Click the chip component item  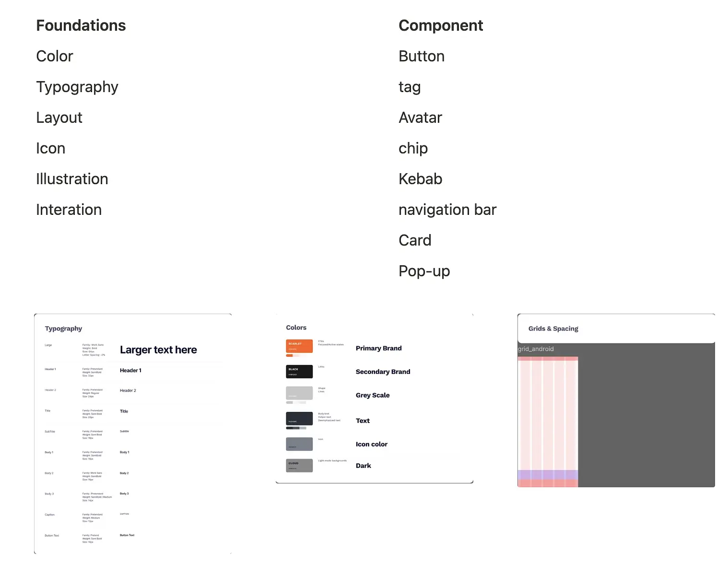(x=413, y=149)
